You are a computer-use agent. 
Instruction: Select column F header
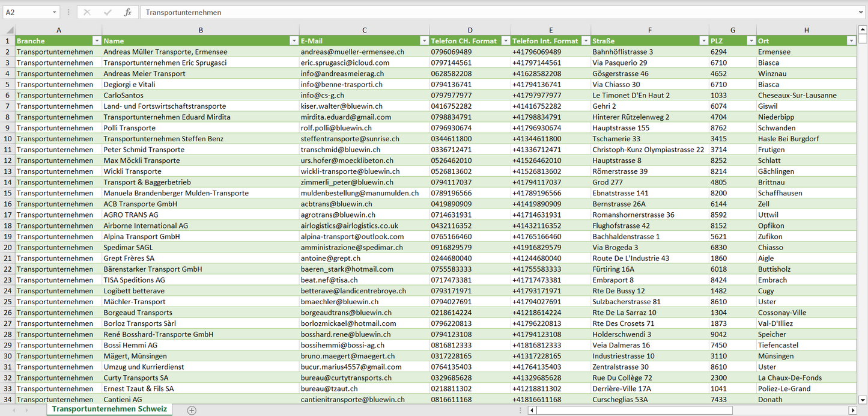coord(649,30)
